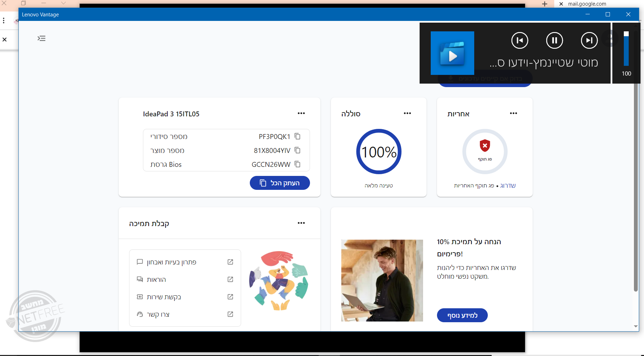
Task: Click external-link icon beside 'בקשת שירות'
Action: [x=230, y=297]
